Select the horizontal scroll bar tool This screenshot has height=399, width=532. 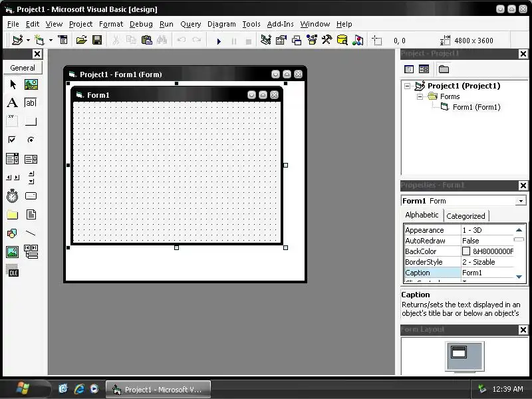pos(13,178)
